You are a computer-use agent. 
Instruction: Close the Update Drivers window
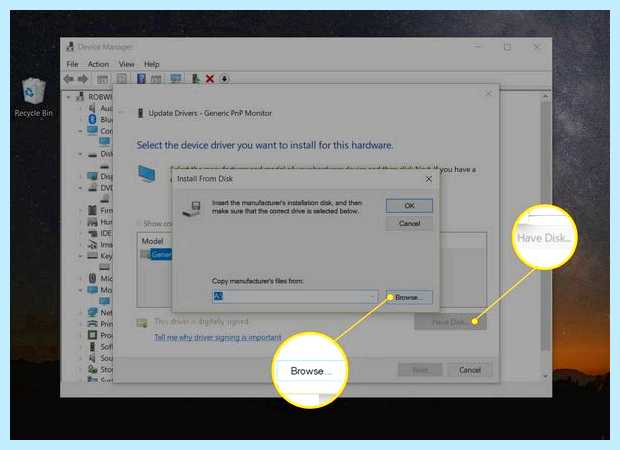tap(489, 94)
